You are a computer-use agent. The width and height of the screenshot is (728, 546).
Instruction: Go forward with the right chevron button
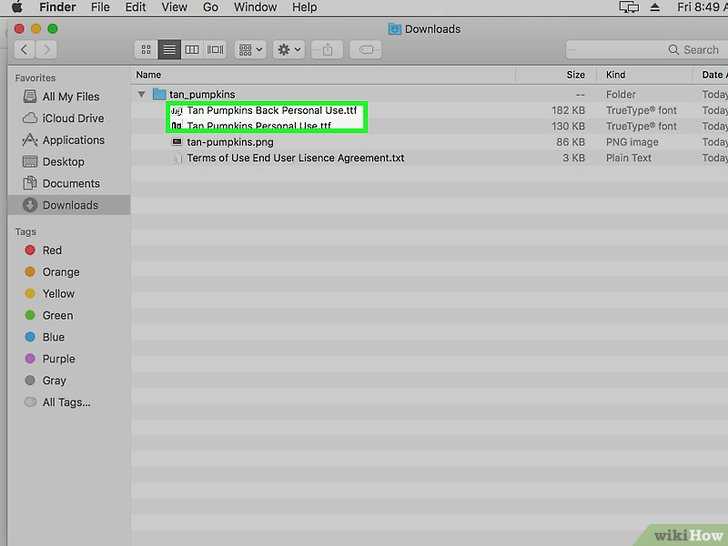click(46, 49)
